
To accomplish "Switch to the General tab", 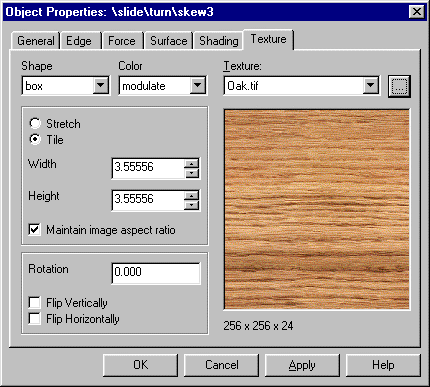I will tap(35, 41).
